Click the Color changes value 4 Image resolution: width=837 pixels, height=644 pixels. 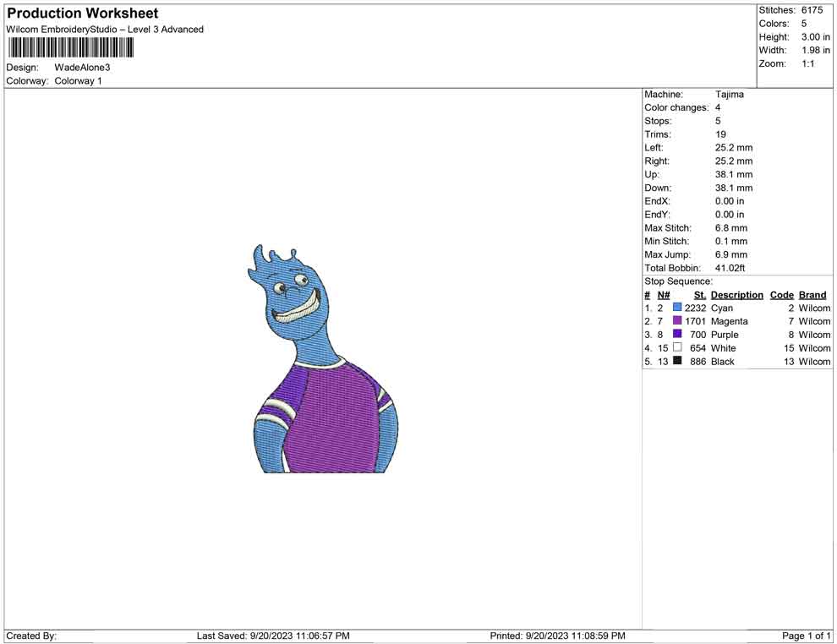718,107
